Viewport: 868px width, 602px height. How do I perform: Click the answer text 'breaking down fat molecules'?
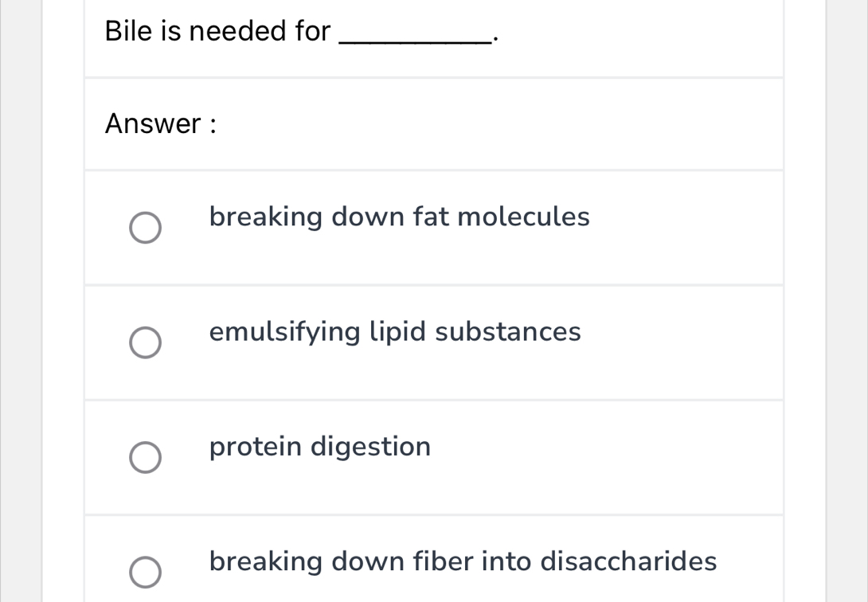point(399,217)
